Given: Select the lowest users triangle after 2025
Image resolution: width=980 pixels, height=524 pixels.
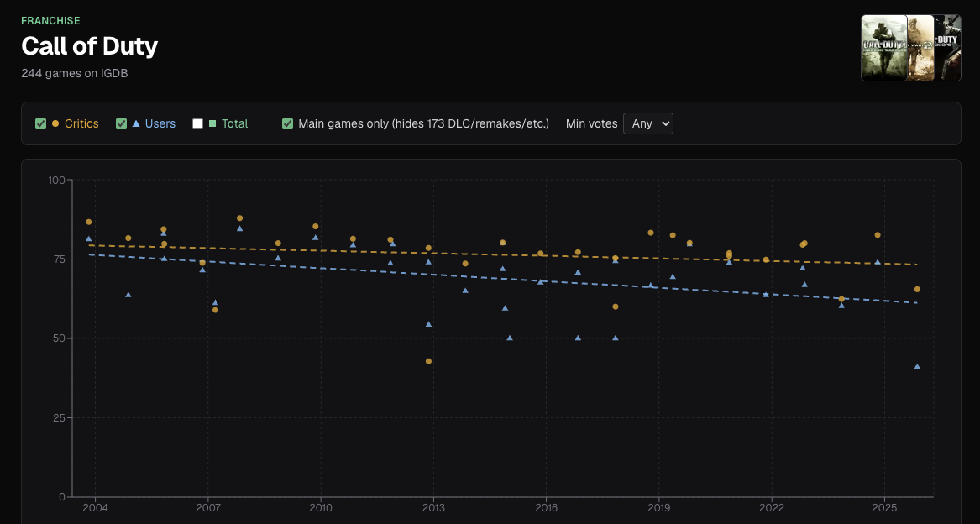Looking at the screenshot, I should pyautogui.click(x=917, y=366).
